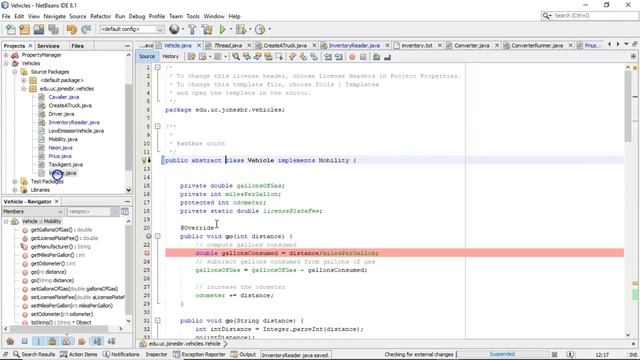Toggle Fully Qualified Names in Navigator

(82, 341)
